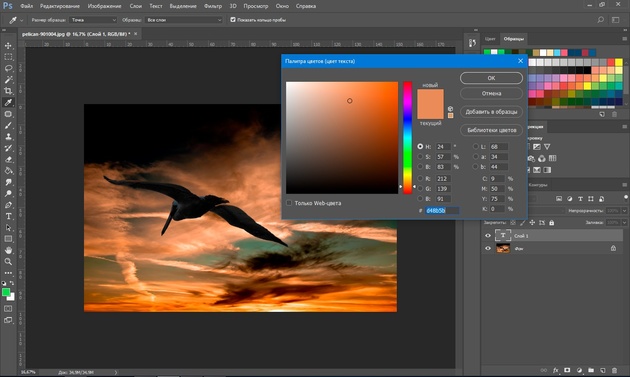Open the Образец Все слои dropdown

click(x=184, y=20)
